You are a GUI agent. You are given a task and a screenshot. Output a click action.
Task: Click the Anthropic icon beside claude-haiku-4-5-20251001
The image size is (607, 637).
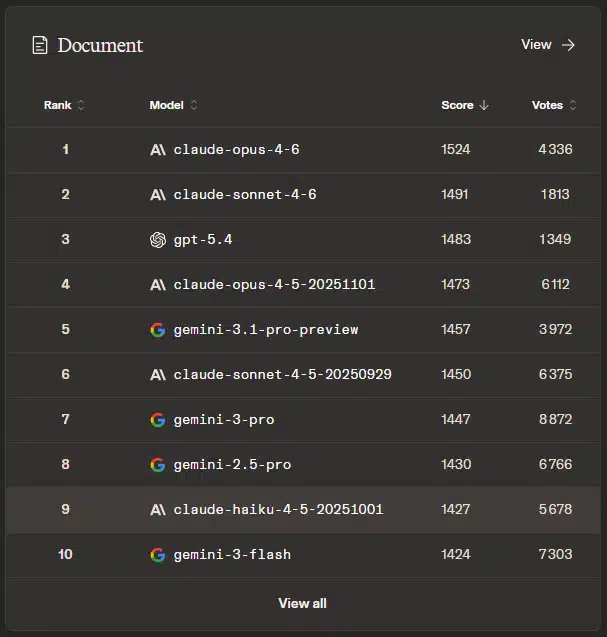point(157,510)
